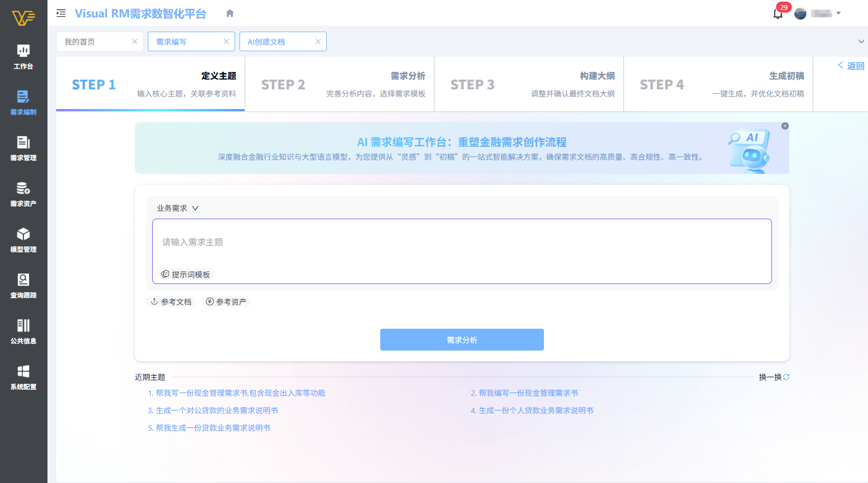Click the 返回 back link
The height and width of the screenshot is (483, 868).
(x=851, y=65)
